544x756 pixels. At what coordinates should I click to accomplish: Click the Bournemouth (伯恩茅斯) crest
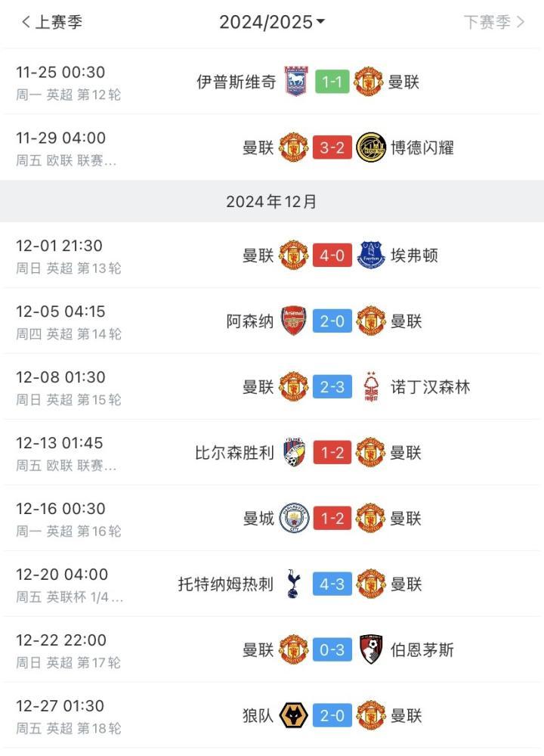coord(370,650)
